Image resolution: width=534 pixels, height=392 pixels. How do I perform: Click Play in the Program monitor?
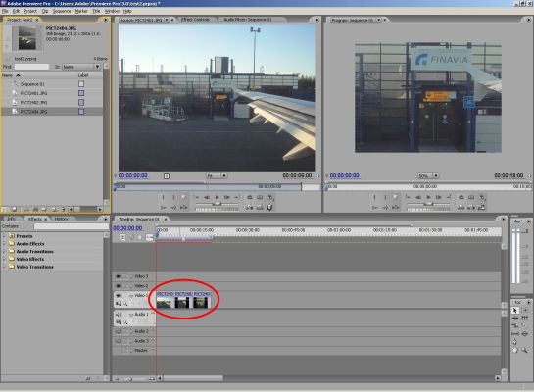point(428,197)
